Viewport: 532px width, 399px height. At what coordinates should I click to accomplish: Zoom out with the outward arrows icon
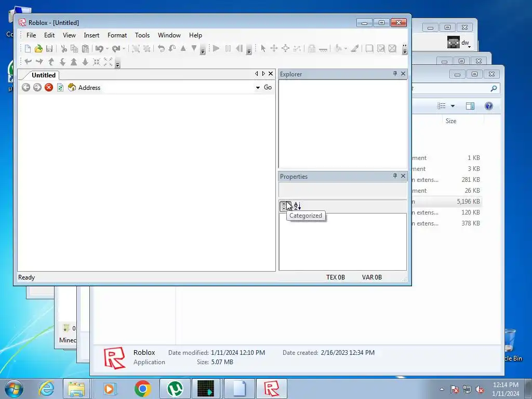click(x=108, y=62)
